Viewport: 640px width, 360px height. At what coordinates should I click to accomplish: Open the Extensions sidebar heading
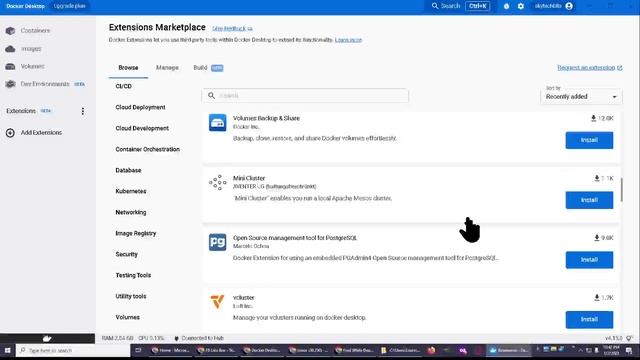pyautogui.click(x=21, y=111)
